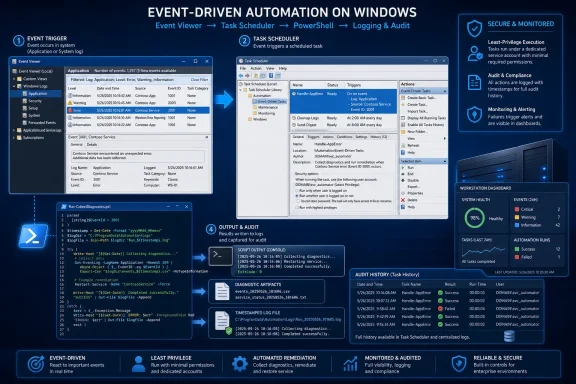Collapse Task Scheduler Library tree node
The image size is (576, 384).
coord(241,90)
